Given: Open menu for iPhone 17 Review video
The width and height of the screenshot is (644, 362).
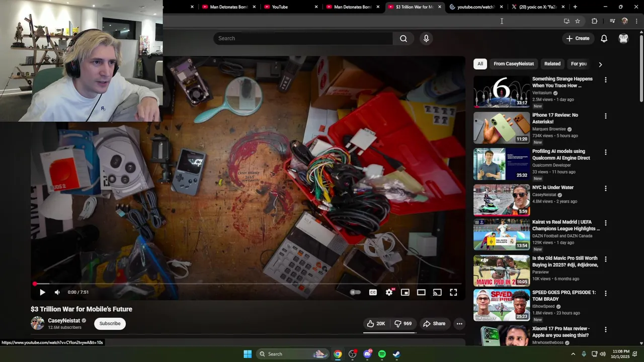Looking at the screenshot, I should click(x=606, y=116).
